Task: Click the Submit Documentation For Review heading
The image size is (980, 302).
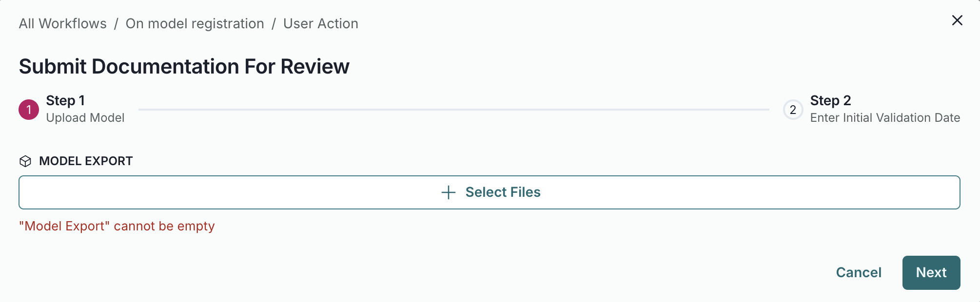Action: 184,66
